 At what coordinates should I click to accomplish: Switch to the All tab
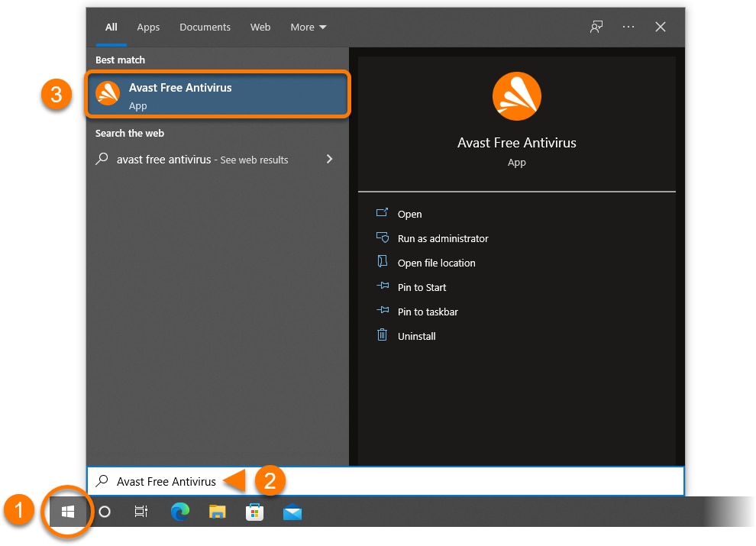pyautogui.click(x=111, y=27)
